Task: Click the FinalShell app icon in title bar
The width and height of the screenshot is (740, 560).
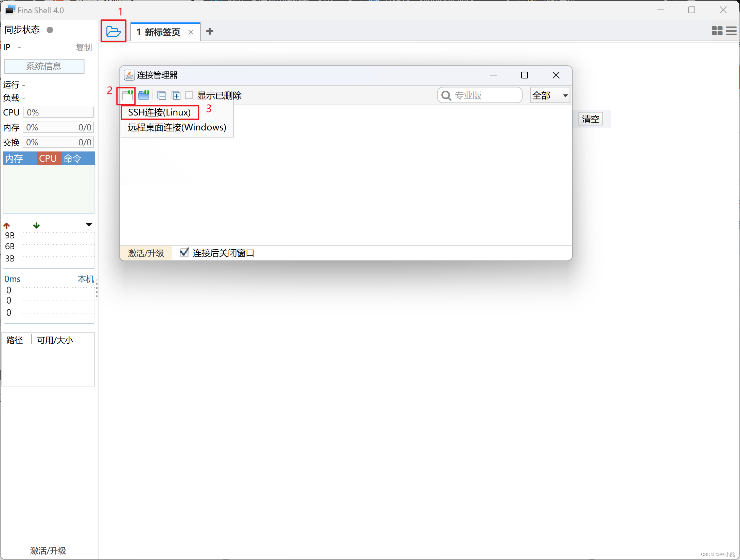Action: click(x=10, y=10)
